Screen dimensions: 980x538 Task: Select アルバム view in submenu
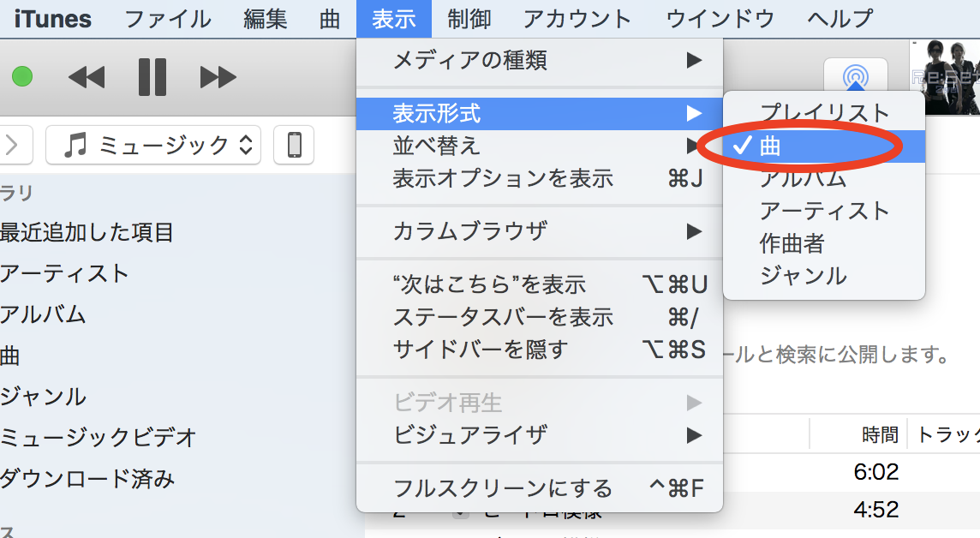click(x=824, y=179)
